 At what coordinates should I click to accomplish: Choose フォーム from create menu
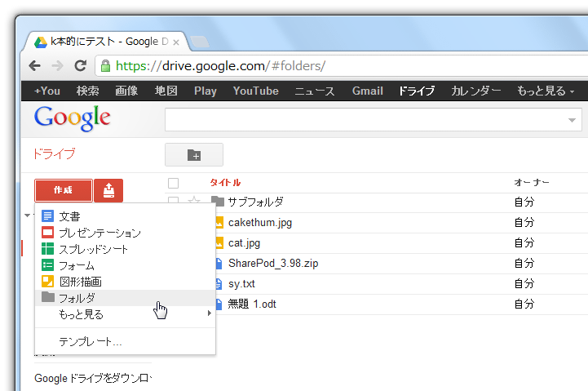click(x=126, y=265)
